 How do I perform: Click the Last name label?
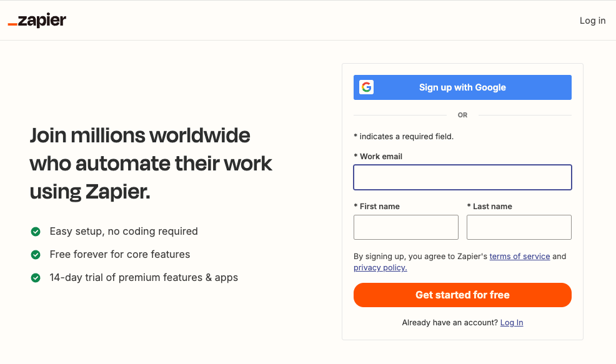[492, 207]
